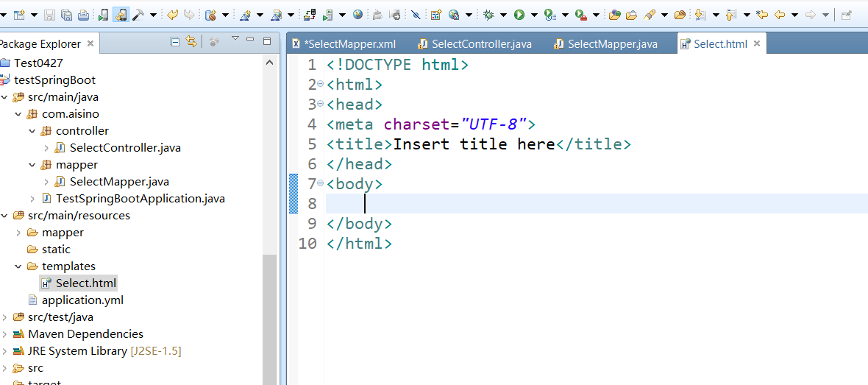Select Select.html in templates folder
This screenshot has width=868, height=385.
(86, 283)
